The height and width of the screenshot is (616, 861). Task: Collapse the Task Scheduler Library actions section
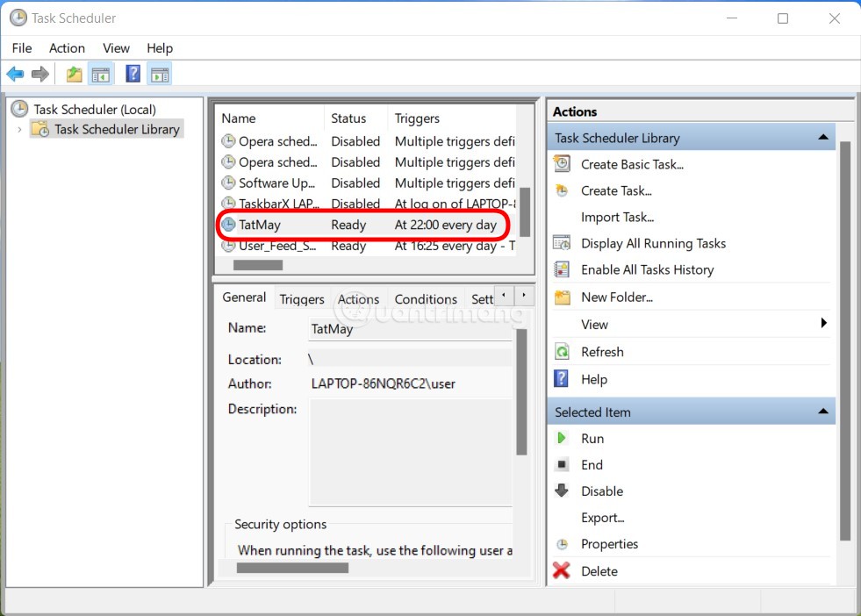(822, 137)
